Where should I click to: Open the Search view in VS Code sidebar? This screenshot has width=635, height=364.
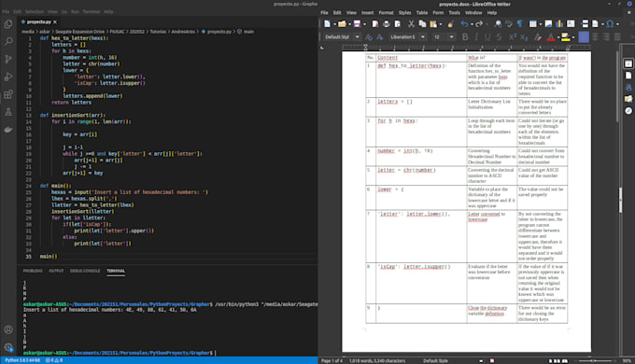(8, 41)
